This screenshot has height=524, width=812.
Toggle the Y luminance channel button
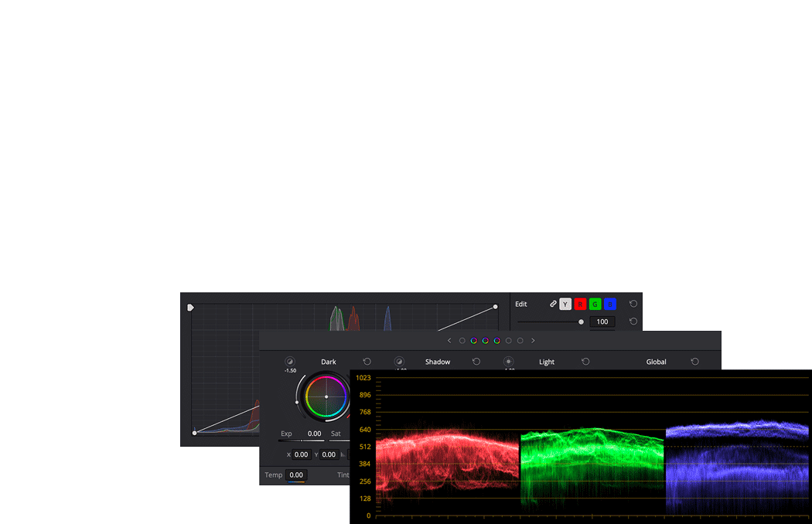(565, 305)
